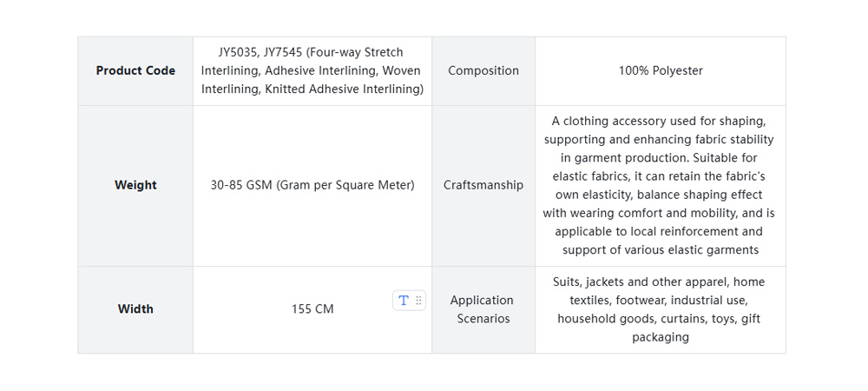Viewport: 868px width, 391px height.
Task: Click the six-dot drag handle icon
Action: click(x=418, y=301)
